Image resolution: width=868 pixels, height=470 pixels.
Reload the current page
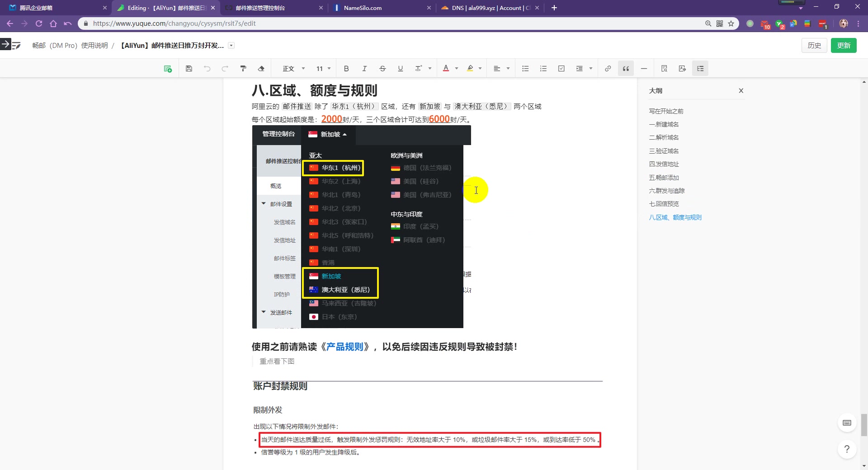[39, 23]
